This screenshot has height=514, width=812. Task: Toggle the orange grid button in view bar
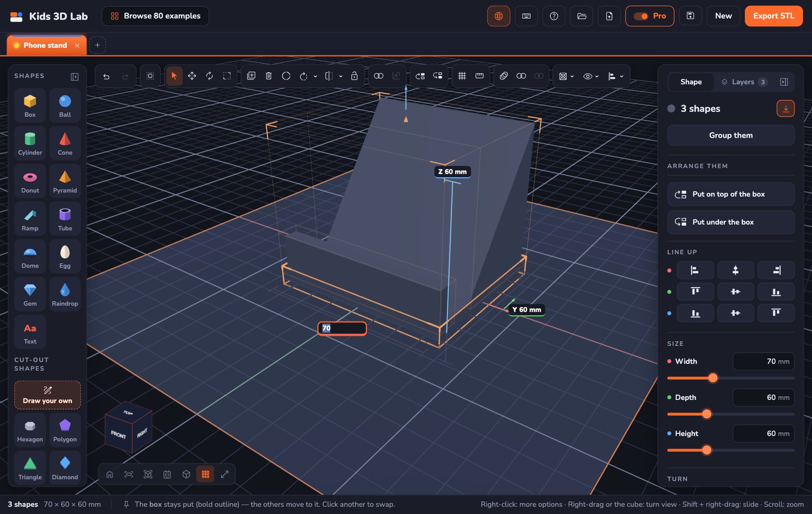tap(205, 474)
